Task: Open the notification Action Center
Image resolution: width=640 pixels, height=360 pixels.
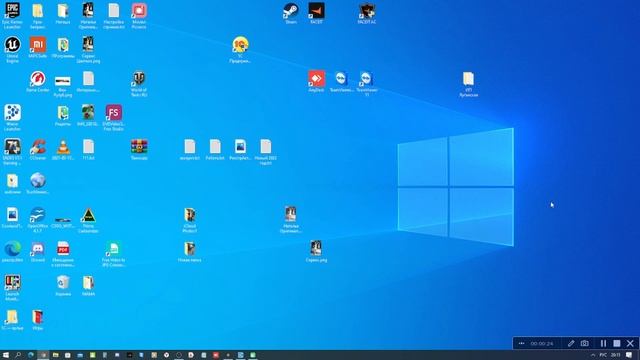Action: [x=629, y=355]
